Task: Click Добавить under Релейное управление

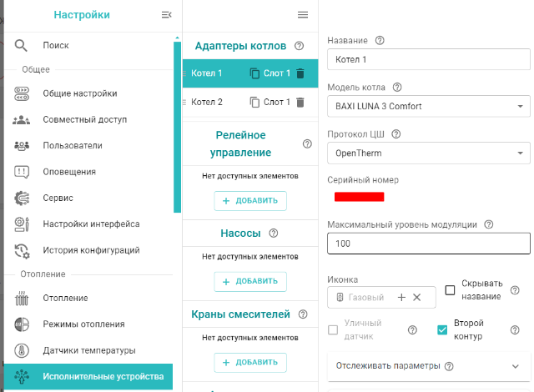Action: 250,200
